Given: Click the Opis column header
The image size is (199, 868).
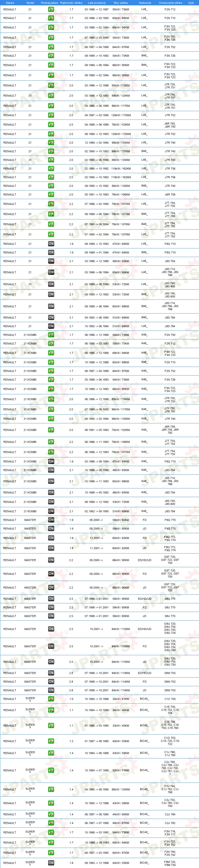Looking at the screenshot, I should point(191,3).
